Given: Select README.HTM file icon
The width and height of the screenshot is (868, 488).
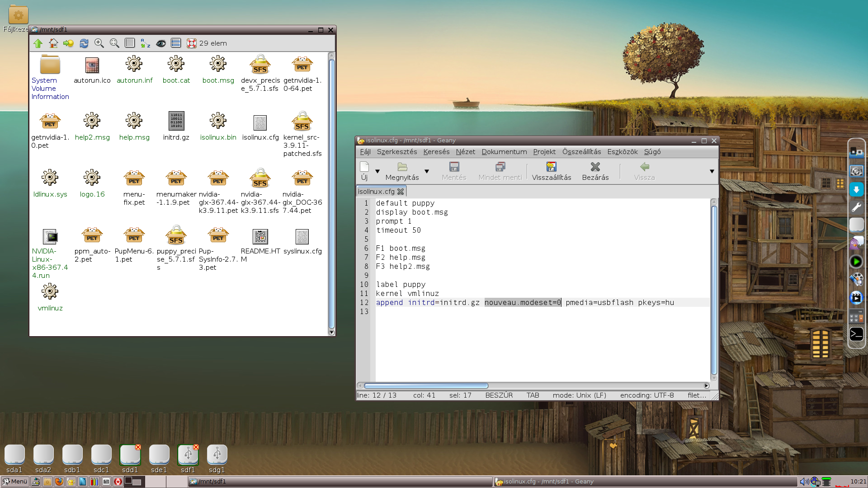Looking at the screenshot, I should click(260, 245).
